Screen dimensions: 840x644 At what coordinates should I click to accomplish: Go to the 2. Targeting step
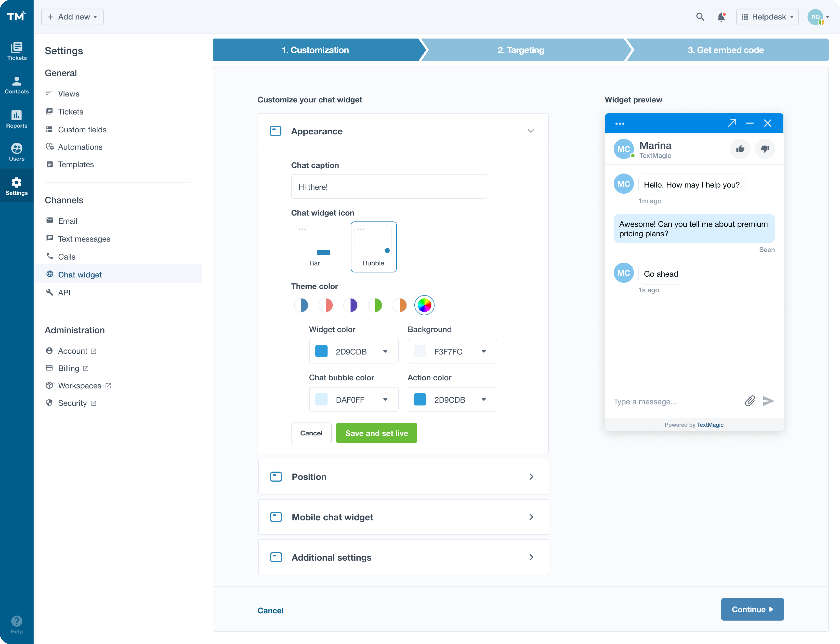tap(520, 50)
